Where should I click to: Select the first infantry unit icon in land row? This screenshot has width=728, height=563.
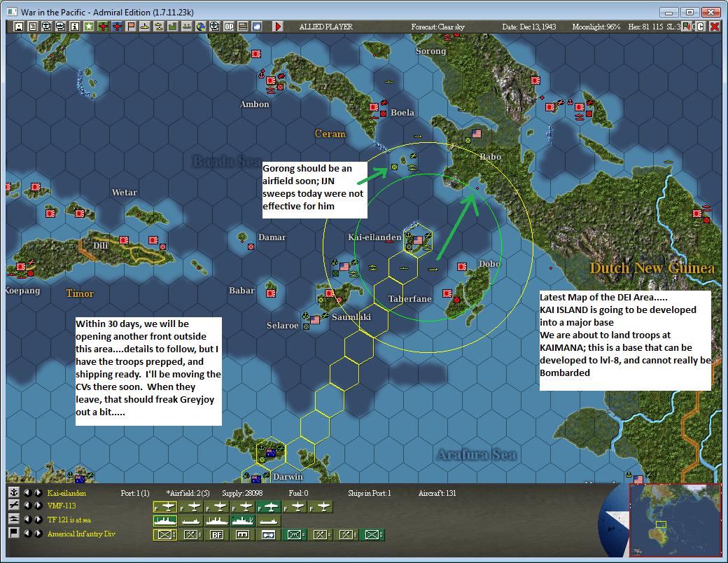(x=164, y=535)
